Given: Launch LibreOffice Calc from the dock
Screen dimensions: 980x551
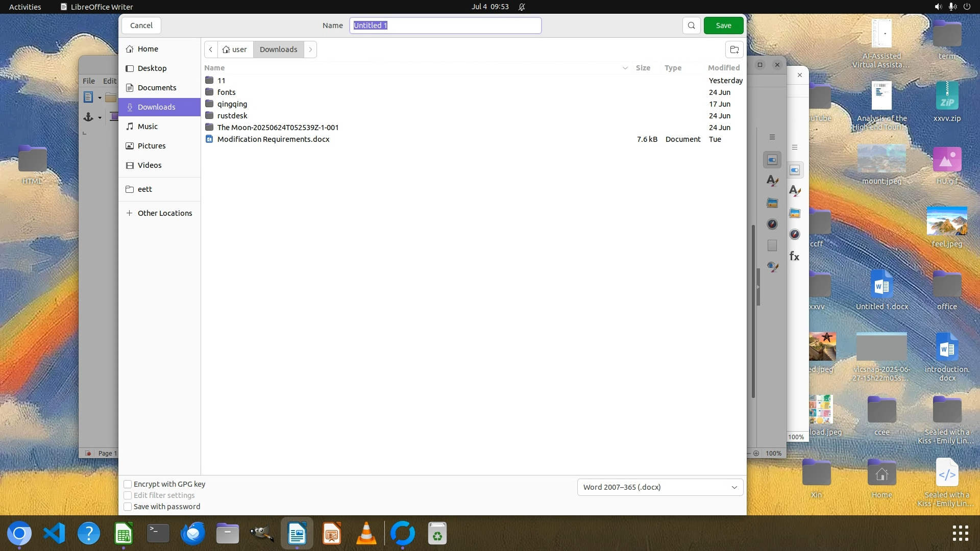Looking at the screenshot, I should point(124,534).
